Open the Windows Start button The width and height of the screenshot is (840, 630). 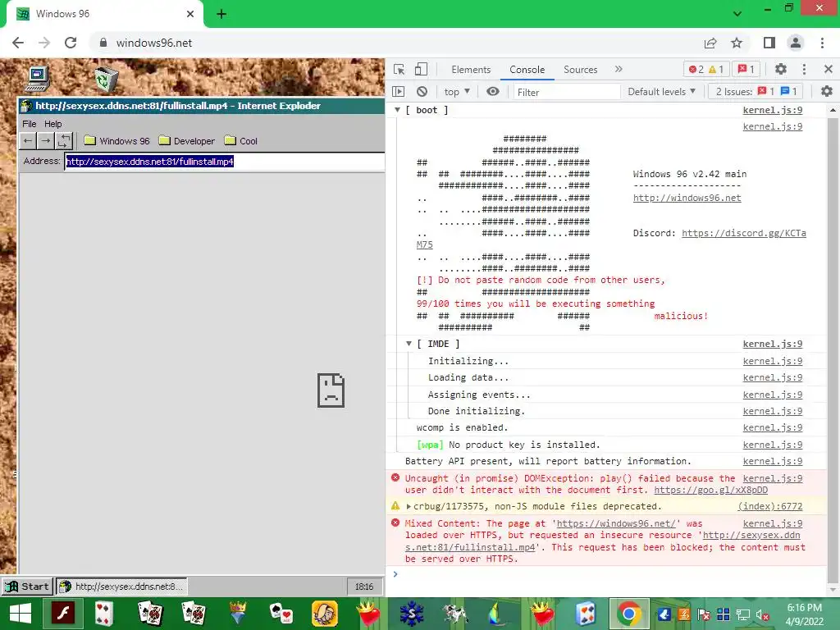(21, 614)
